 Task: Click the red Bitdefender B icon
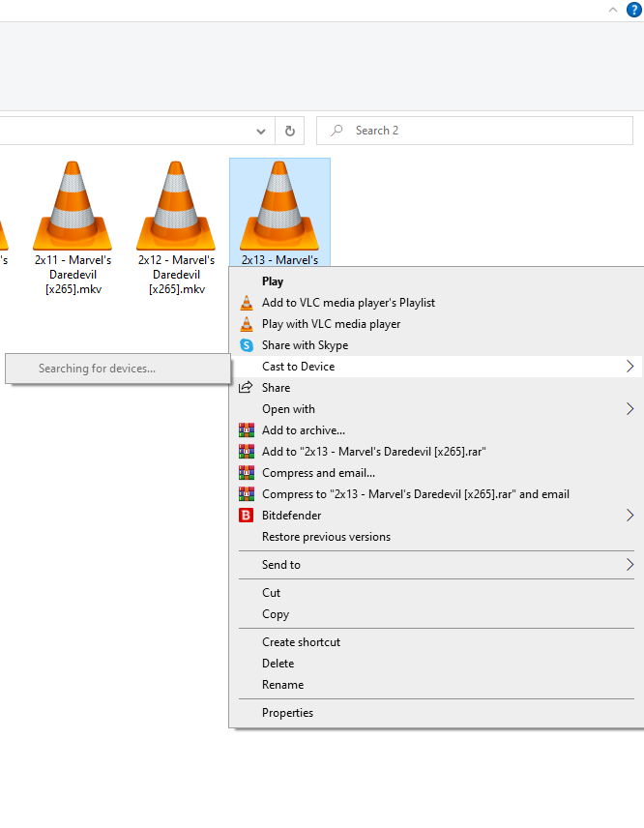(x=246, y=516)
